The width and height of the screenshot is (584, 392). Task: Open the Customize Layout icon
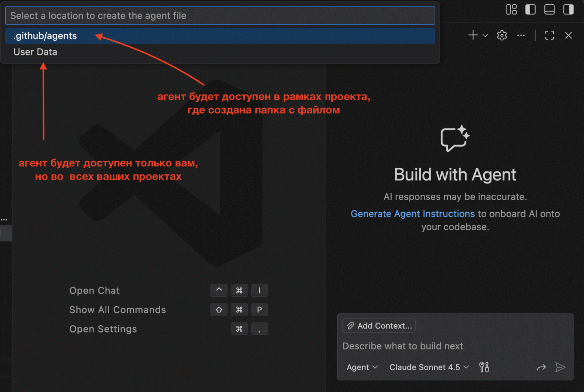tap(511, 9)
